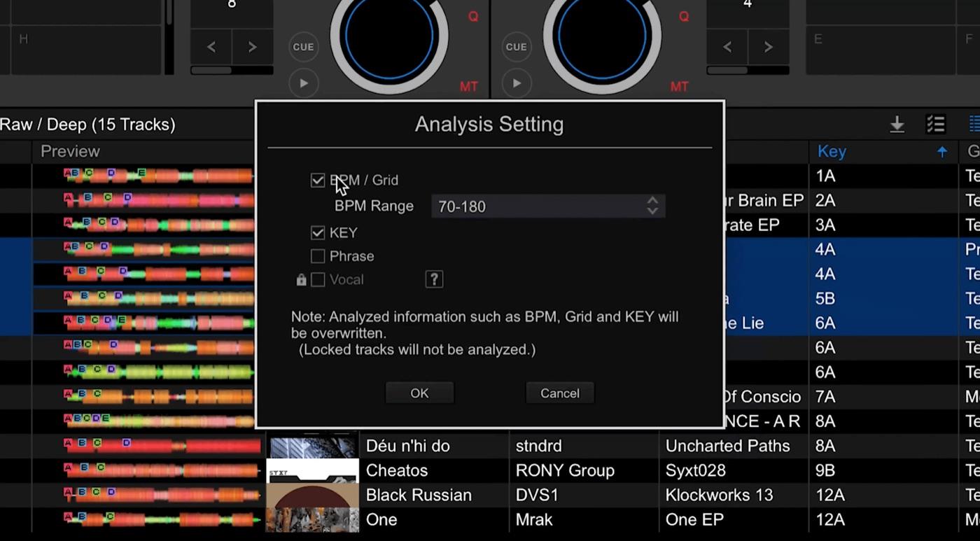Click the 5B key cell
Image resolution: width=980 pixels, height=541 pixels.
[x=825, y=299]
